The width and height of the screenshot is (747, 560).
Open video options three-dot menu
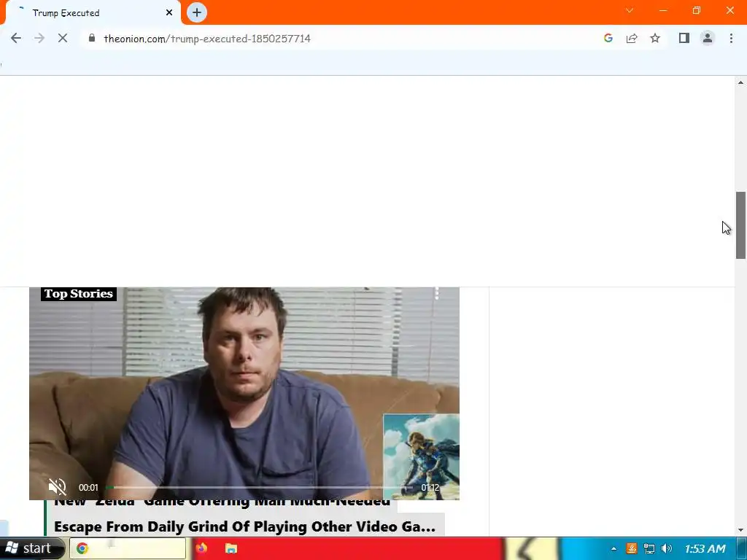(437, 293)
